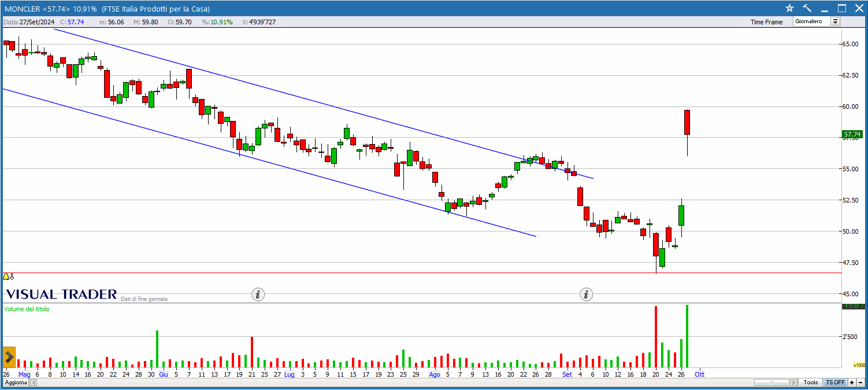Click the x1000 volume scale label

point(859,365)
